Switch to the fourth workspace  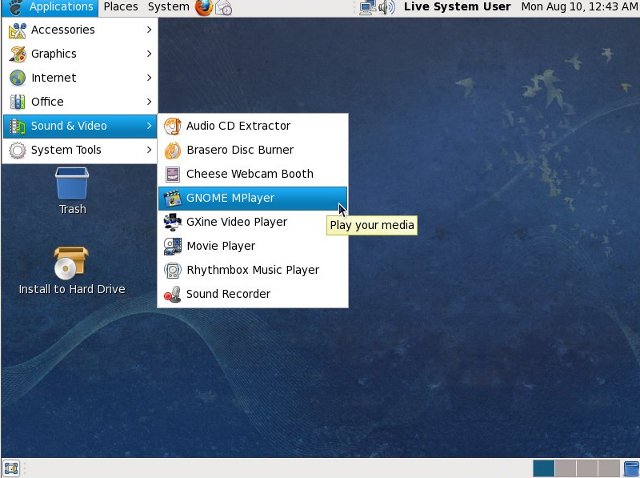coord(609,468)
